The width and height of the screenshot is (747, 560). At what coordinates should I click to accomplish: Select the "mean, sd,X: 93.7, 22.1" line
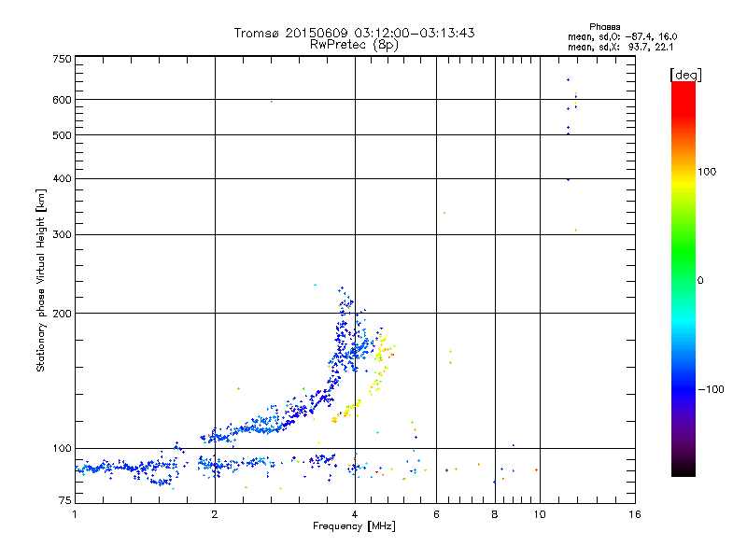point(620,47)
